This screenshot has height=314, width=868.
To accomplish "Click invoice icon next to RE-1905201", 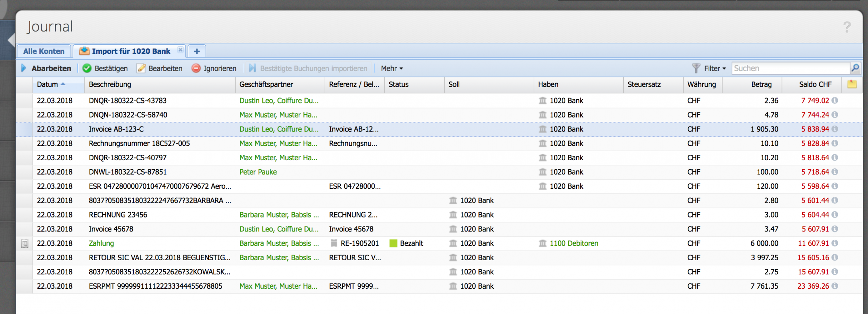I will (334, 244).
